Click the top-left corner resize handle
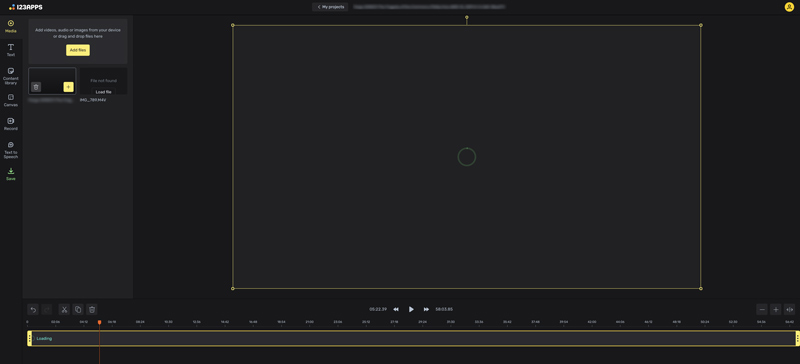The width and height of the screenshot is (800, 364). [233, 25]
